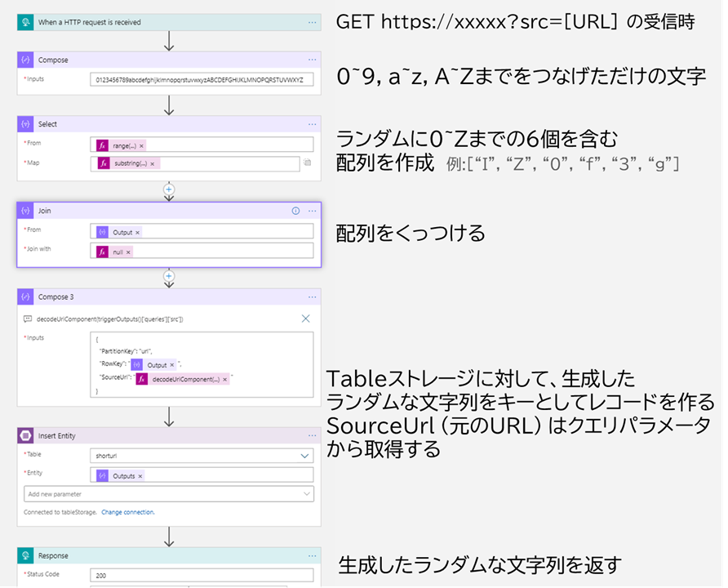Click the Outputs token in Entity field
The image size is (728, 588).
coord(120,476)
